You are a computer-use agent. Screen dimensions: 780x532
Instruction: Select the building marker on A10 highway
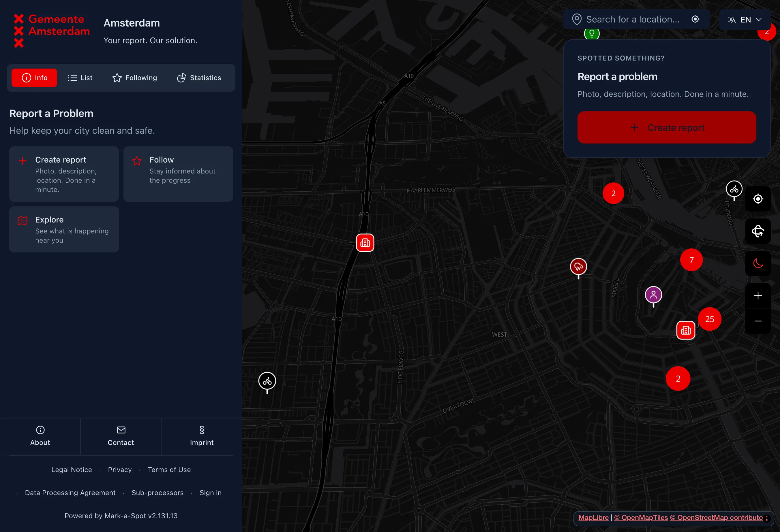[365, 242]
